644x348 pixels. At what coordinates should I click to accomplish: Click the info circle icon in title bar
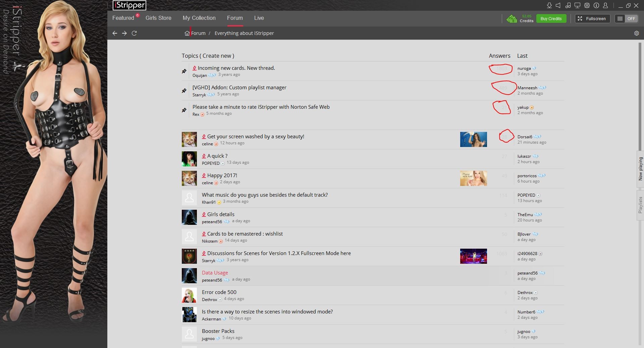[x=596, y=5]
